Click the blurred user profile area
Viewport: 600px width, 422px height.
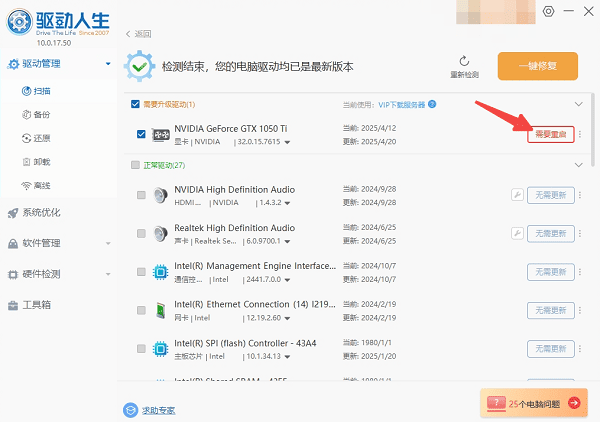tap(496, 12)
